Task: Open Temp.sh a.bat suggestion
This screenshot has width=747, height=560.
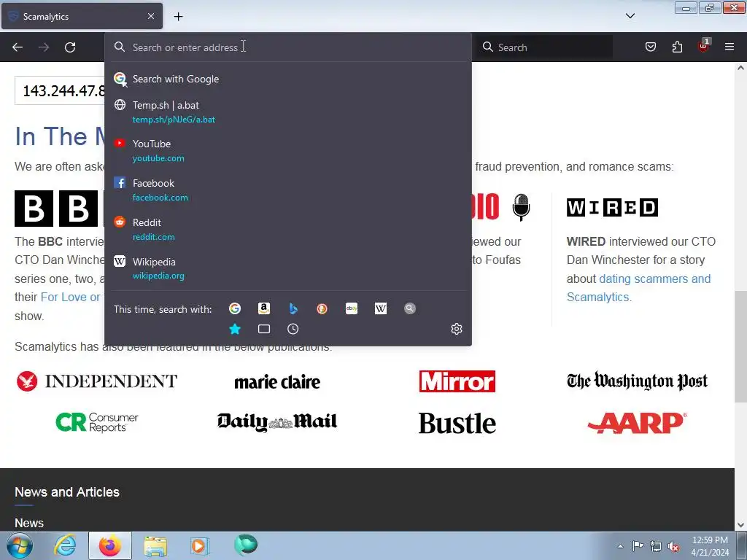Action: (288, 112)
